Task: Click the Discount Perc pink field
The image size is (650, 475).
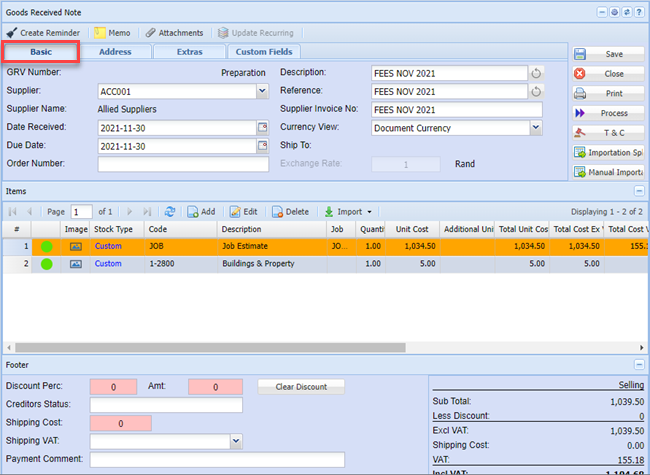Action: 113,386
